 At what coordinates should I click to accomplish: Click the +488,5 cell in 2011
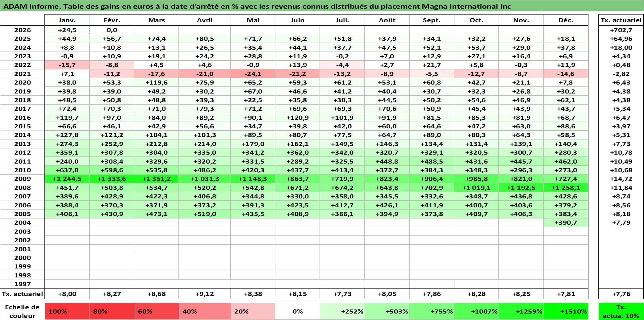click(432, 161)
